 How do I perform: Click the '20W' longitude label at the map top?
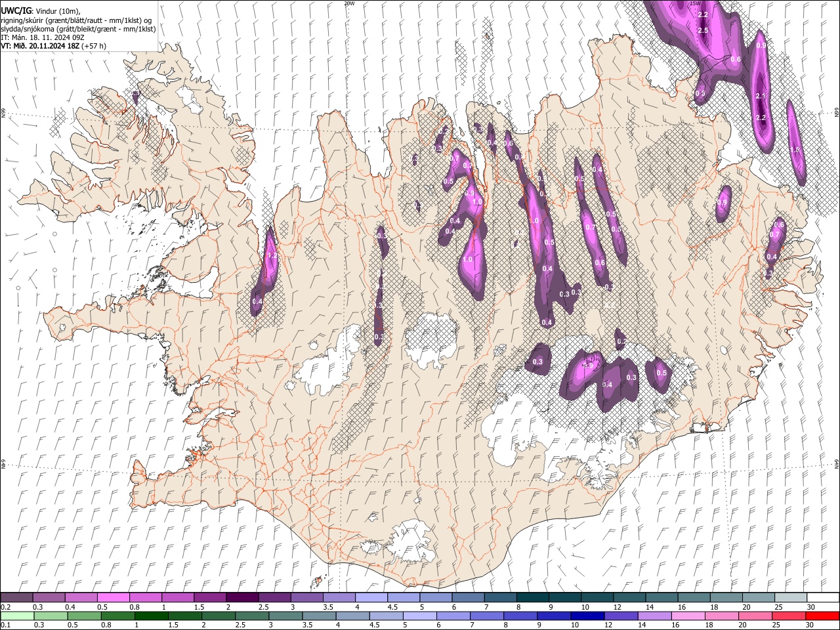click(x=349, y=3)
